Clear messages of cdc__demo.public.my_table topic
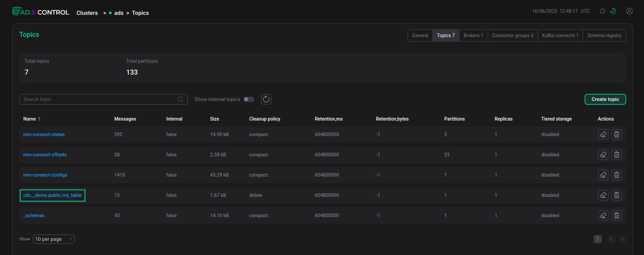The height and width of the screenshot is (255, 644). [x=603, y=195]
